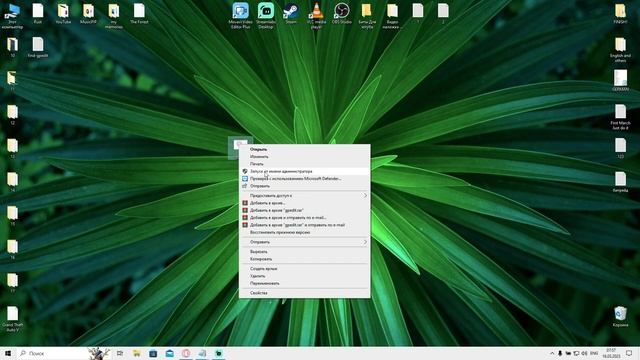The width and height of the screenshot is (640, 360).
Task: Choose 'Открыть' in the context menu
Action: (304, 149)
